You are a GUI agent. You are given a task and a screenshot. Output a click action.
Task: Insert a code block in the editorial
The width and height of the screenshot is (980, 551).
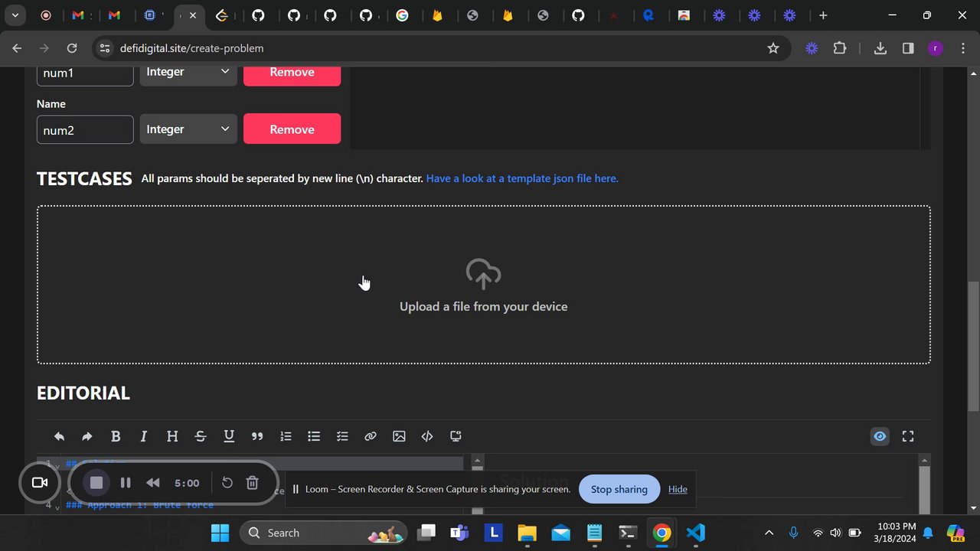coord(456,436)
